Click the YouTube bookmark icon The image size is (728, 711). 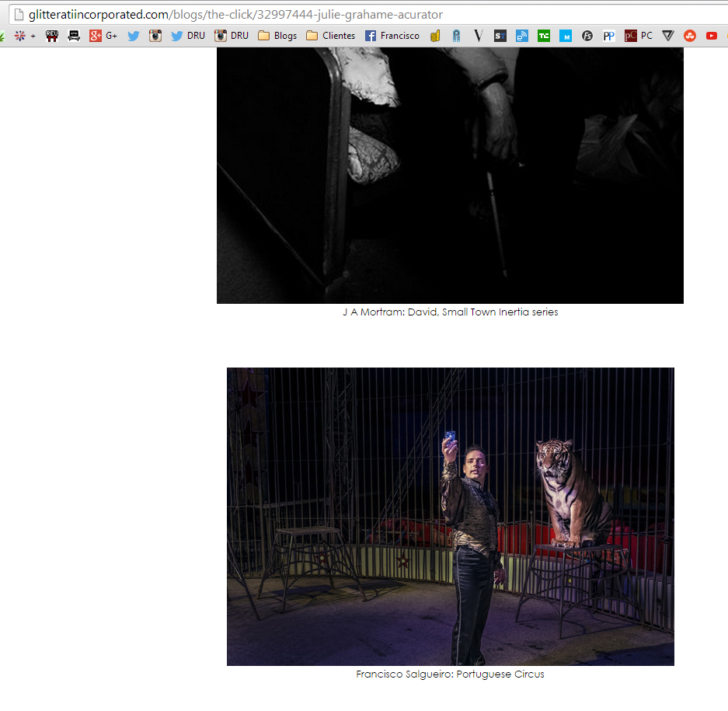[711, 36]
